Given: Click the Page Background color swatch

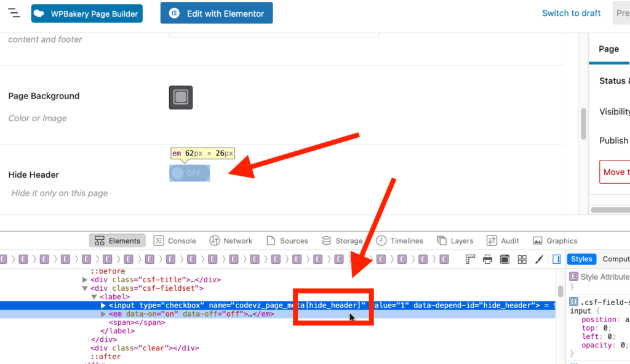Looking at the screenshot, I should pyautogui.click(x=180, y=97).
